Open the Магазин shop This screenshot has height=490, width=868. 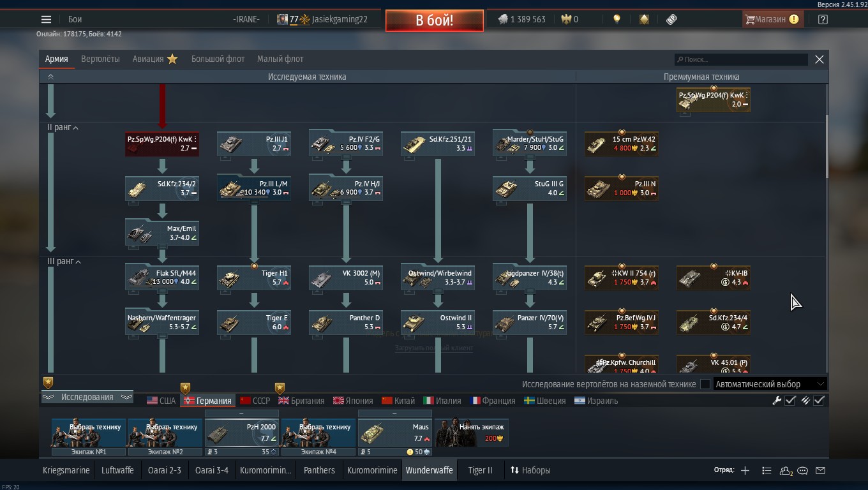tap(772, 19)
